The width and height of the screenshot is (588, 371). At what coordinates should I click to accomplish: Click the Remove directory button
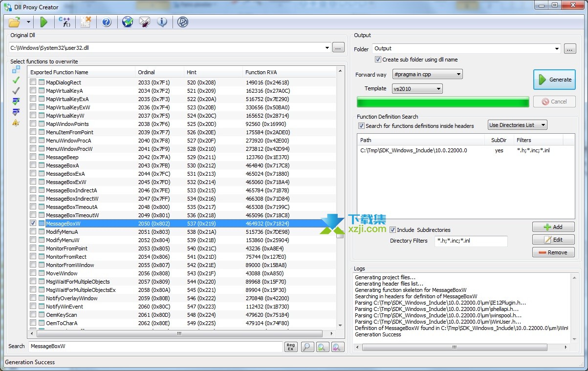(x=554, y=252)
